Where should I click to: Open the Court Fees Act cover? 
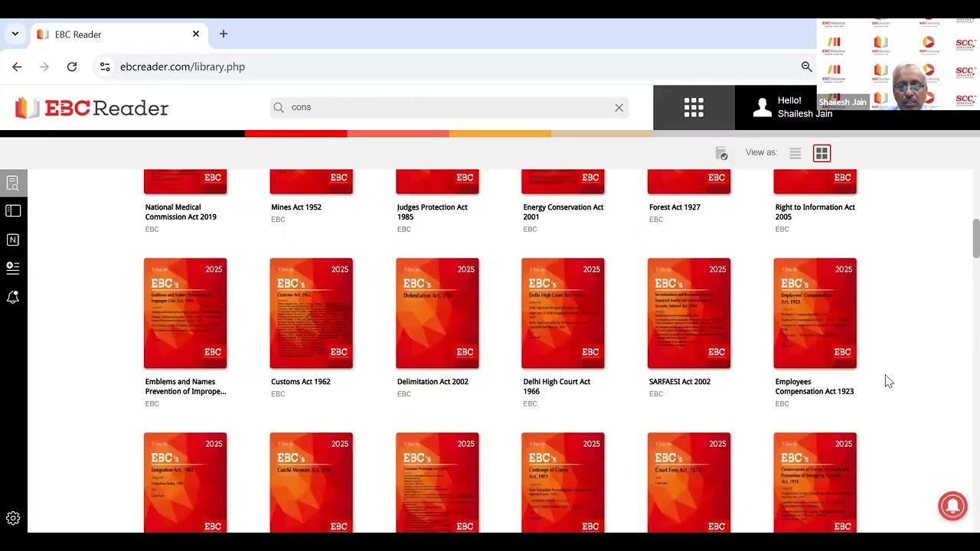tap(689, 482)
